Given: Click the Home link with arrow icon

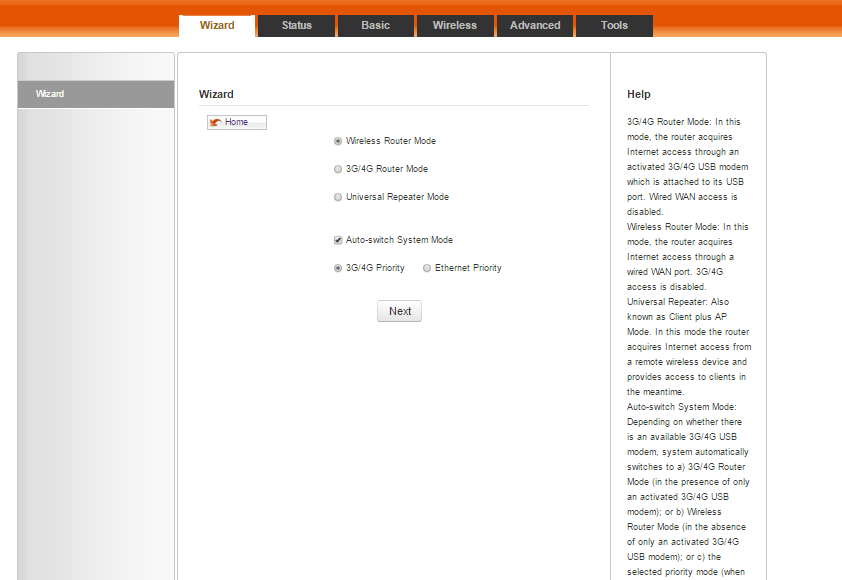Looking at the screenshot, I should point(236,122).
